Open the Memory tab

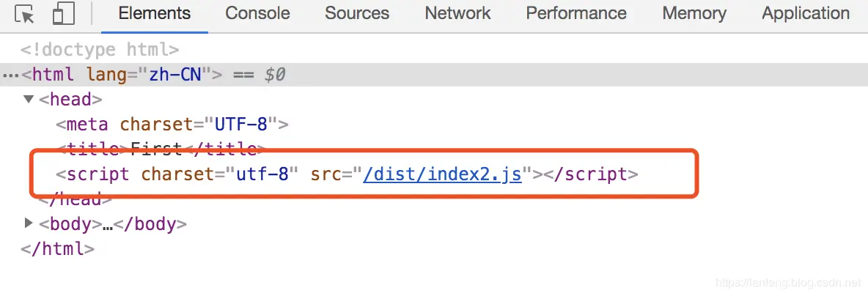[694, 13]
